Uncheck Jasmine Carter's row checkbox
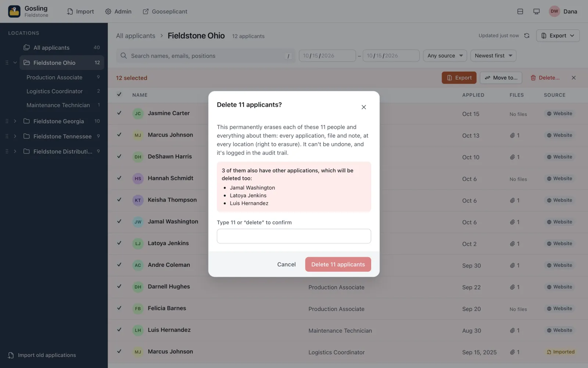Viewport: 588px width, 368px height. click(119, 113)
